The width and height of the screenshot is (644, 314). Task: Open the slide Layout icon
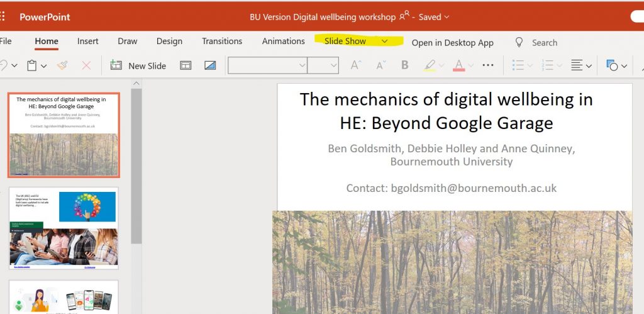186,65
